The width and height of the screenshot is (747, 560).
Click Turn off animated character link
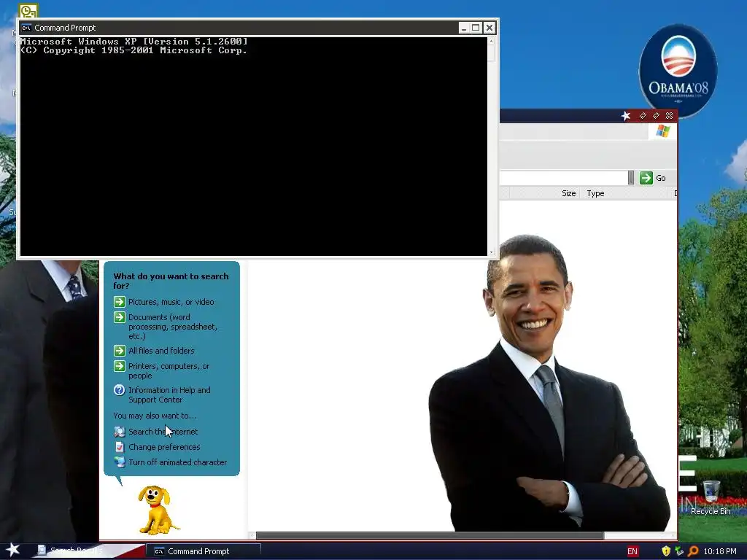tap(178, 462)
